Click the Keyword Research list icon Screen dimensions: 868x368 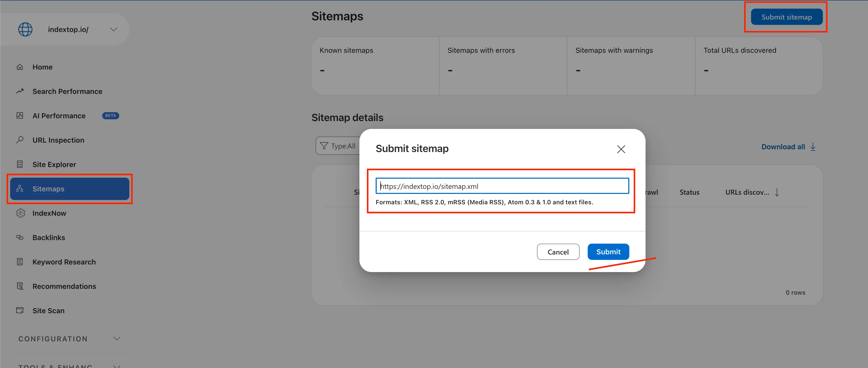pyautogui.click(x=20, y=261)
